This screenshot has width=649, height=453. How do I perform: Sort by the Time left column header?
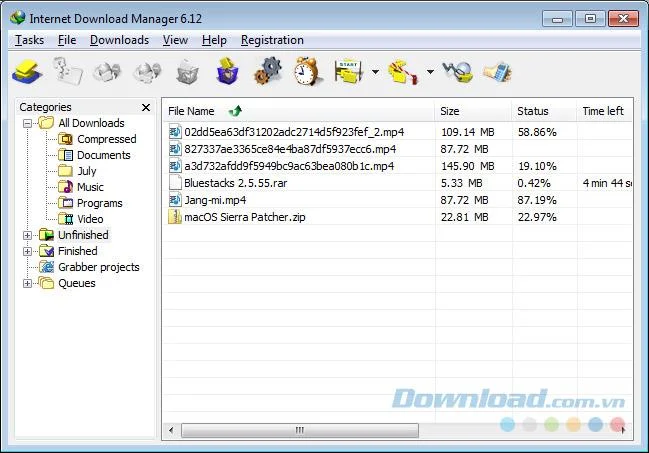[605, 111]
